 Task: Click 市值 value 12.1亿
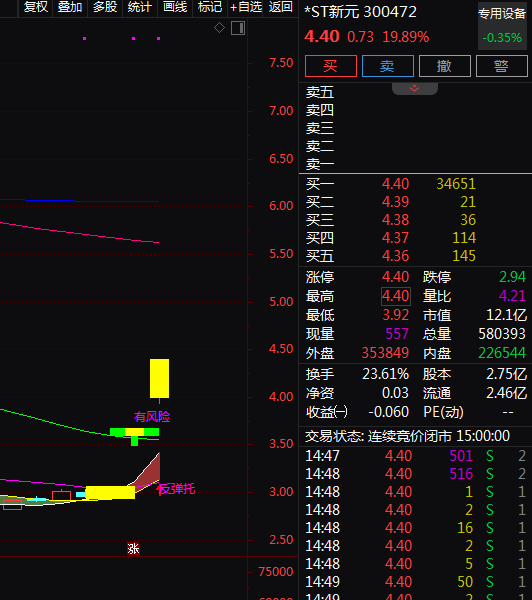(506, 315)
